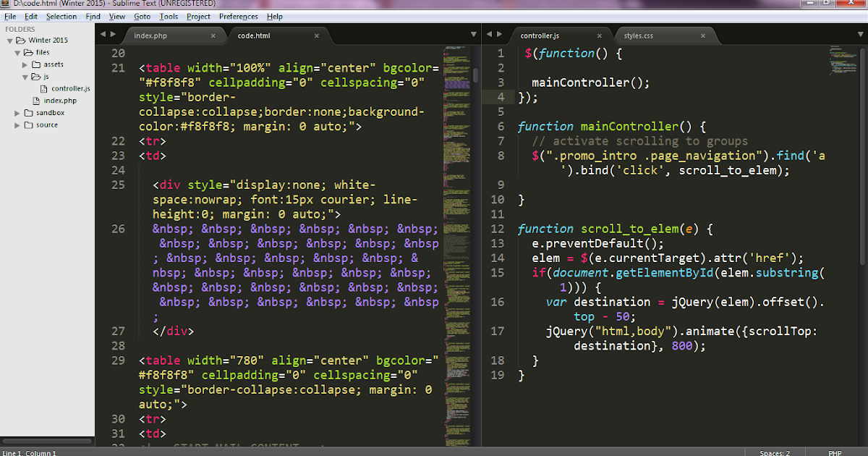Collapse the js folder arrow
Image resolution: width=868 pixels, height=456 pixels.
[x=25, y=76]
